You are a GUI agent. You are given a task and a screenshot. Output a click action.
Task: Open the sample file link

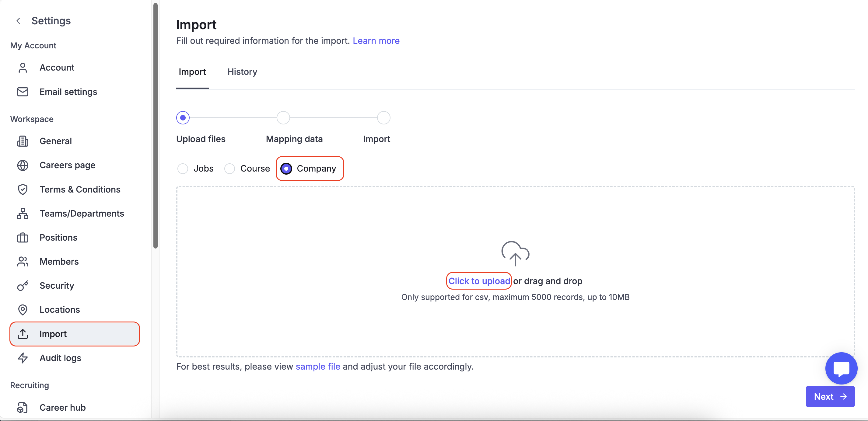317,367
